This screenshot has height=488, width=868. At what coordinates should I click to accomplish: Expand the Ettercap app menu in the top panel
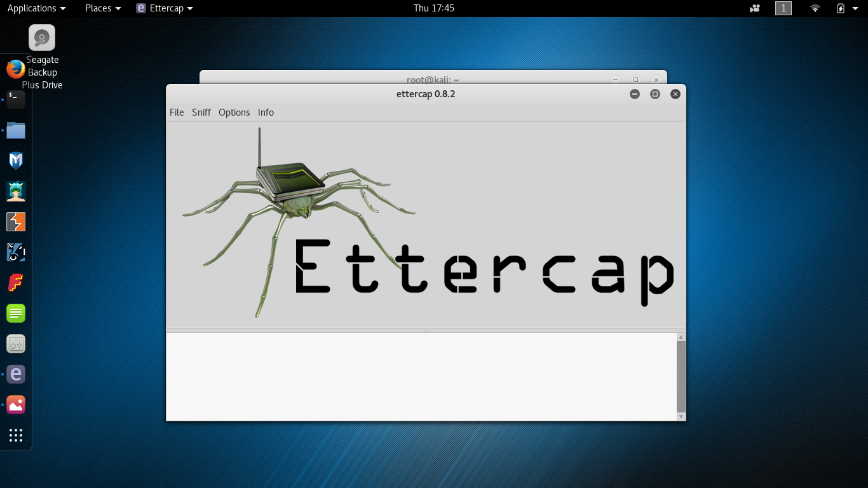coord(164,8)
